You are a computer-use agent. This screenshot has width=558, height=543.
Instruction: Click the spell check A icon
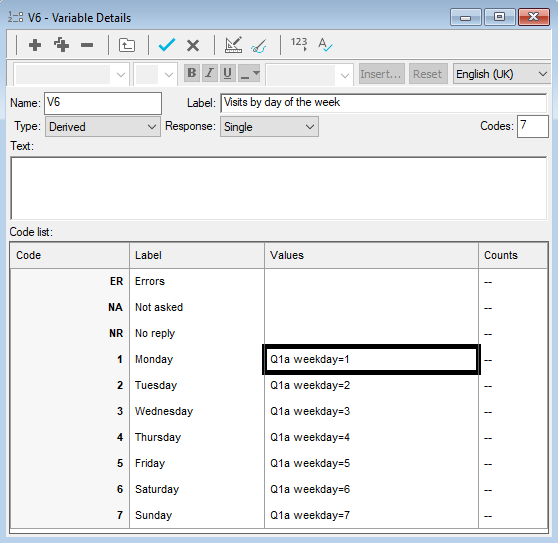[325, 45]
